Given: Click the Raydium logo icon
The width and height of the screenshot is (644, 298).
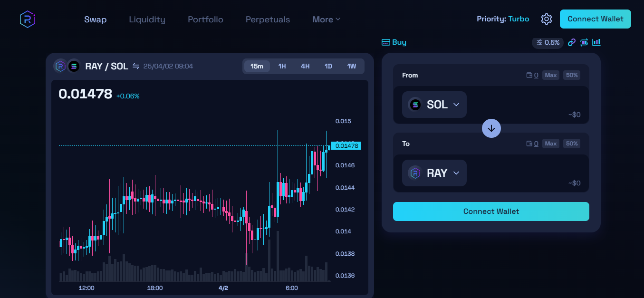Looking at the screenshot, I should coord(28,19).
